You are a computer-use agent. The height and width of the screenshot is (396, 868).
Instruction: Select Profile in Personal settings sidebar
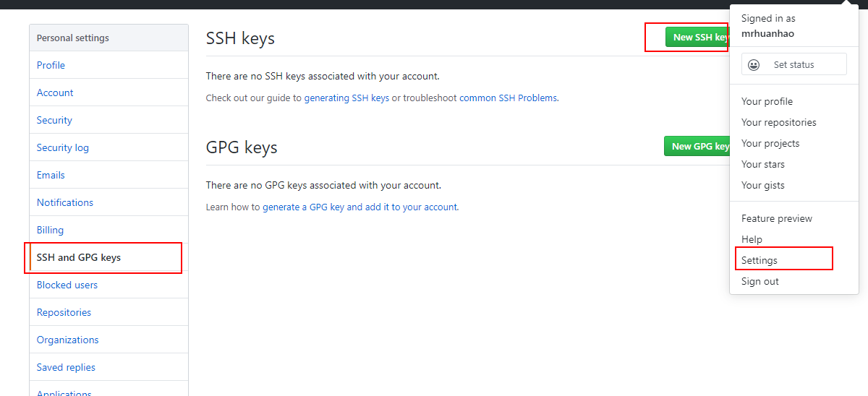click(x=109, y=65)
